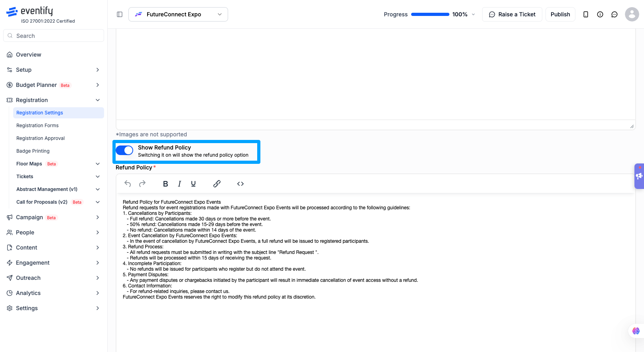The height and width of the screenshot is (352, 644).
Task: Open the info icon in header
Action: pos(600,14)
